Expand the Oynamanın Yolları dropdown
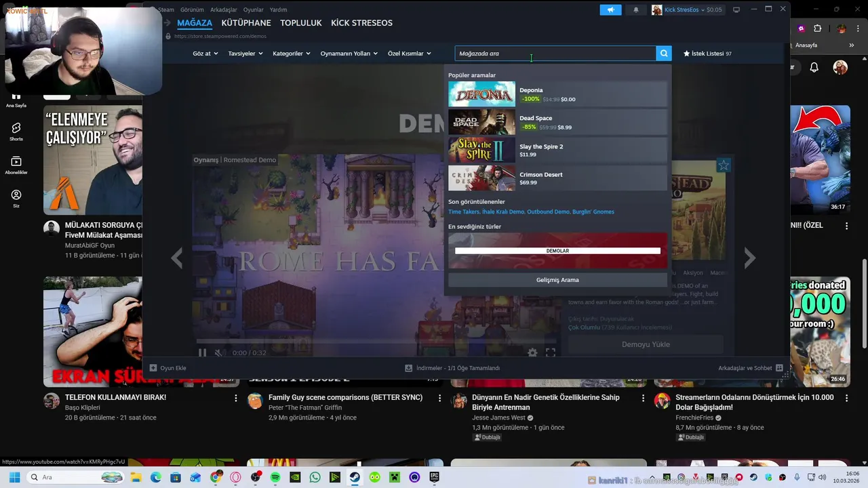Viewport: 868px width, 488px height. click(349, 54)
